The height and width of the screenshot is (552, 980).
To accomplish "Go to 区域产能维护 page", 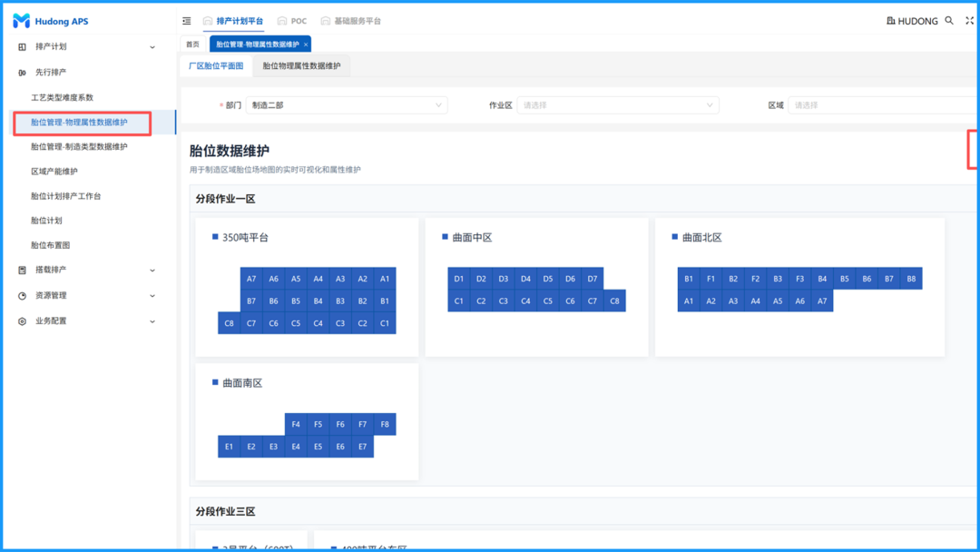I will point(54,172).
